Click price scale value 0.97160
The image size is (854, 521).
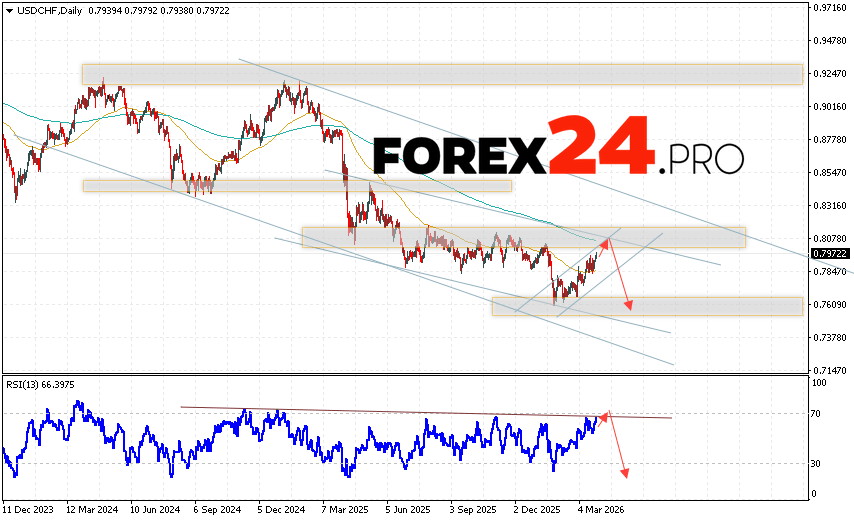(x=830, y=8)
